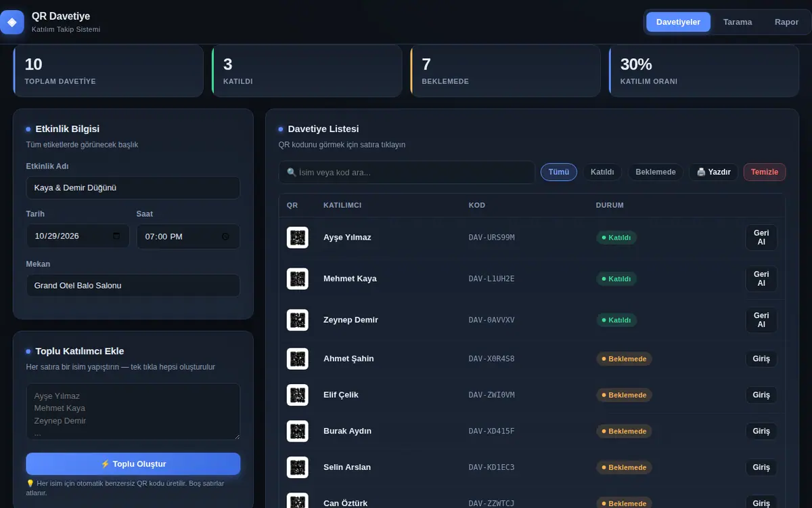Open the QR code thumbnail for Mehmet Kaya
The width and height of the screenshot is (812, 508).
[298, 279]
